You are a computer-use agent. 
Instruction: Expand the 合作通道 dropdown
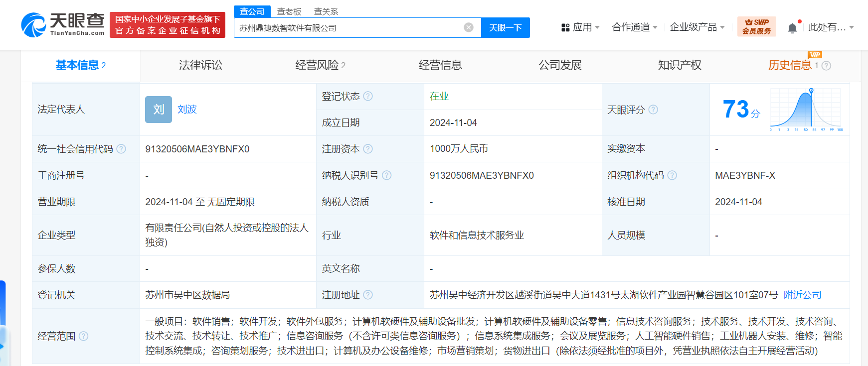click(635, 27)
